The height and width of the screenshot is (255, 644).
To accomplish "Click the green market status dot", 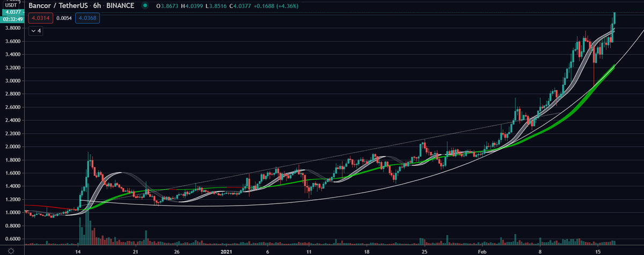I will pyautogui.click(x=145, y=6).
